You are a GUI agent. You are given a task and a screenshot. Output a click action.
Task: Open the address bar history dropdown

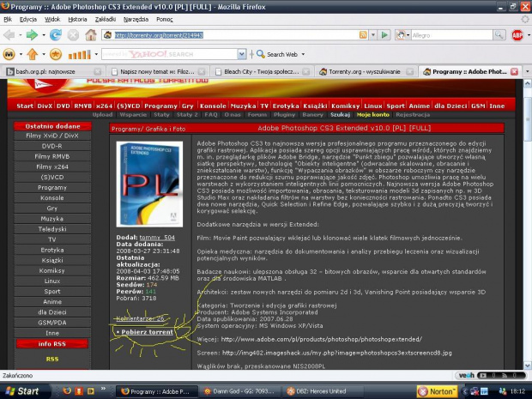(x=373, y=35)
